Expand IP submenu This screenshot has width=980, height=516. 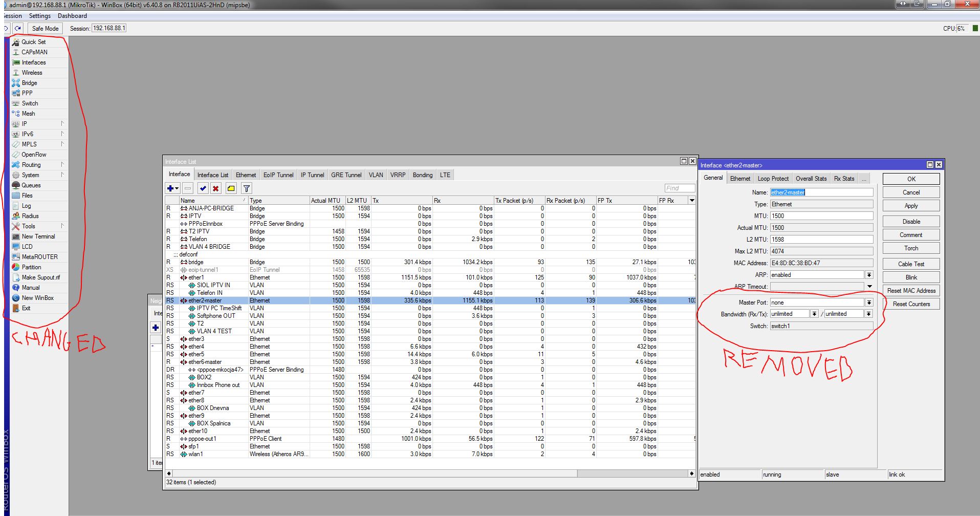62,124
